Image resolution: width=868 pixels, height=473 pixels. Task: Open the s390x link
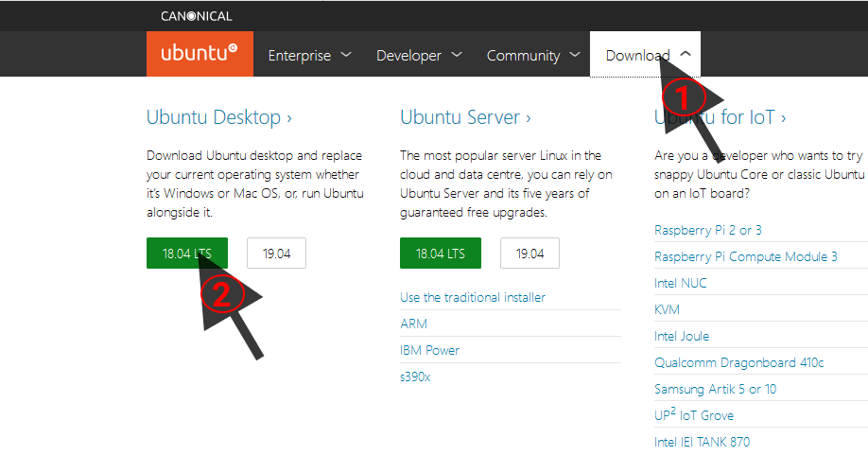[415, 377]
